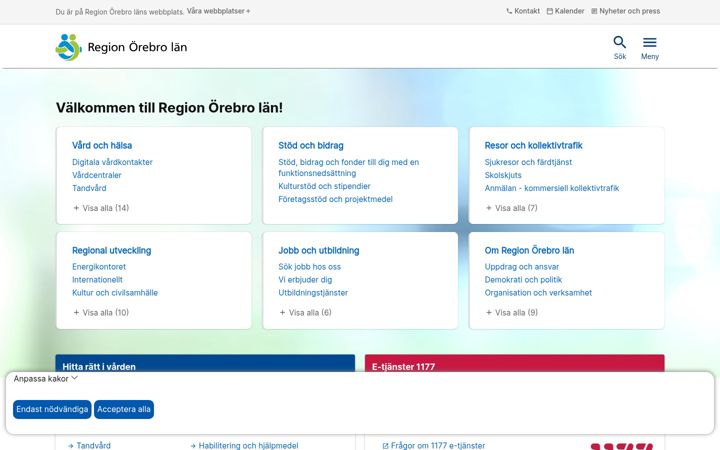Open Vård och hälsa heading link
Viewport: 720px width, 450px height.
pos(102,146)
